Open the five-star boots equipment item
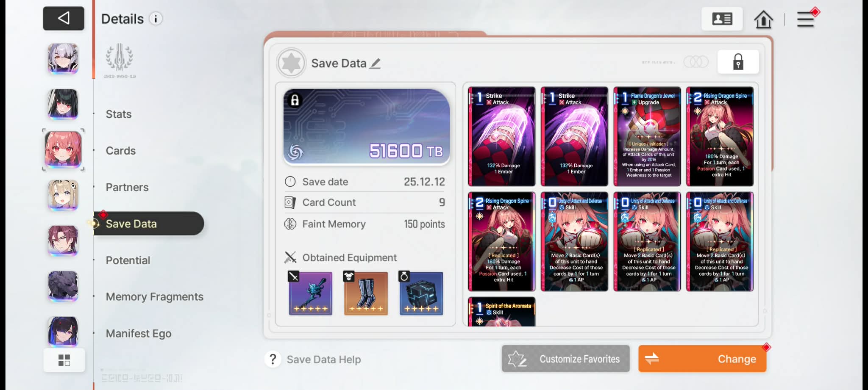868x390 pixels. [x=366, y=293]
